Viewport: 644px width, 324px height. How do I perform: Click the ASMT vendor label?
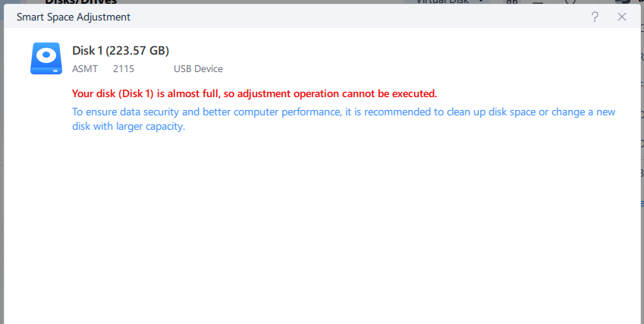tap(84, 69)
